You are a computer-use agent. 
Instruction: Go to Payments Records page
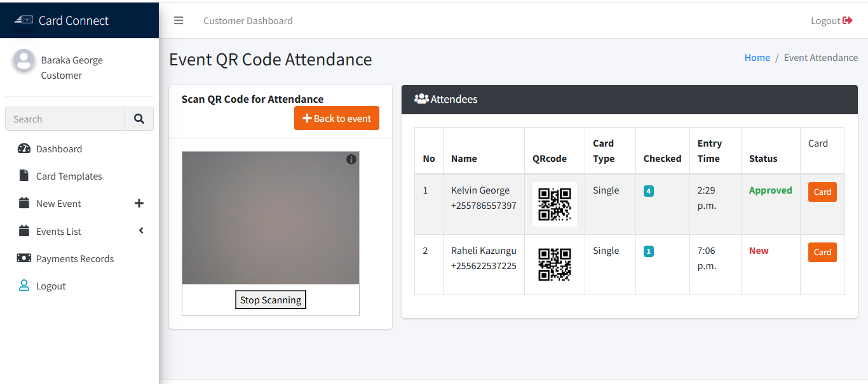point(74,258)
